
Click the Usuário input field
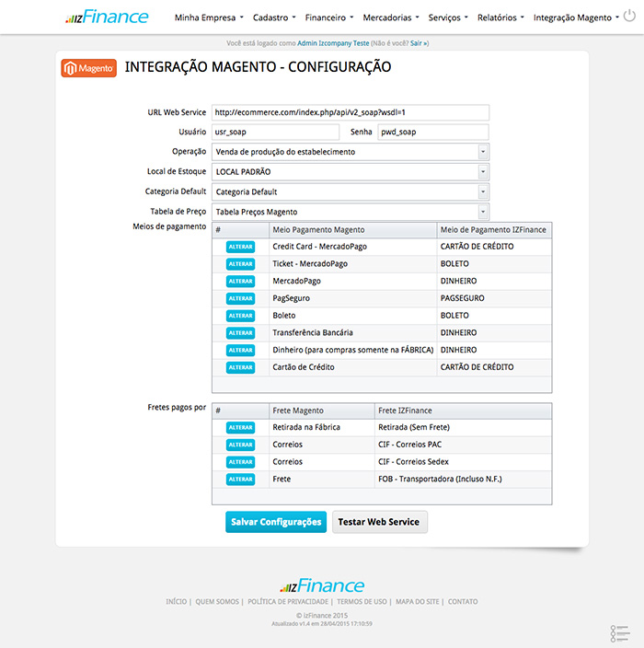(275, 132)
